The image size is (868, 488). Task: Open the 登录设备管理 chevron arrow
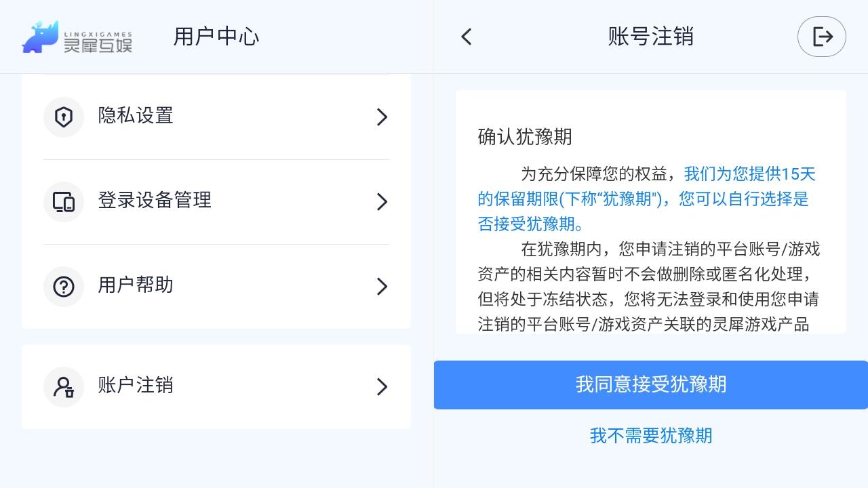382,201
